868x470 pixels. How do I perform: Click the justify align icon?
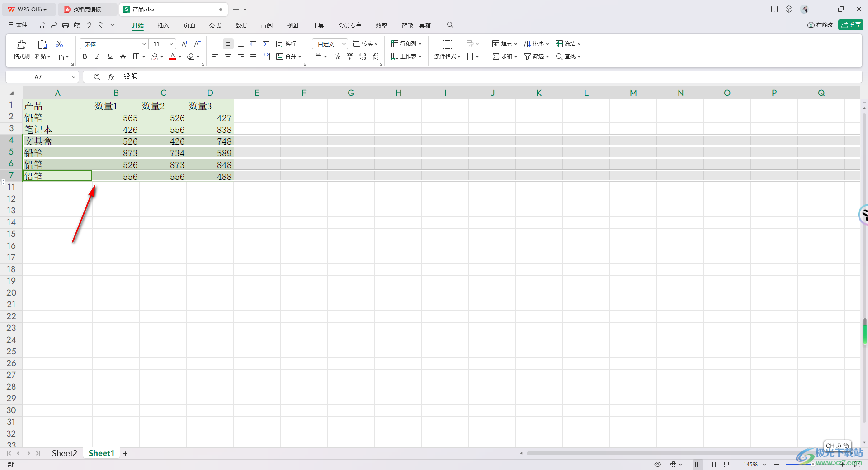(x=254, y=56)
